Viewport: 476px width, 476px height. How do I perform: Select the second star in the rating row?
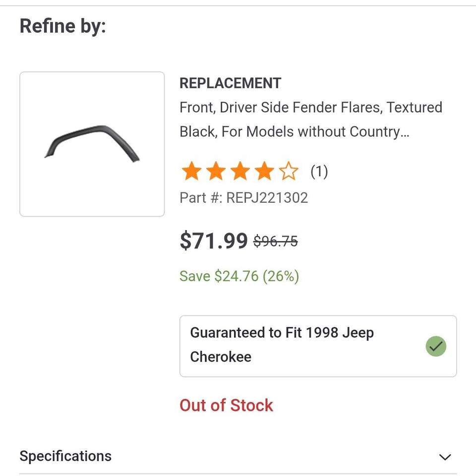[x=216, y=171]
